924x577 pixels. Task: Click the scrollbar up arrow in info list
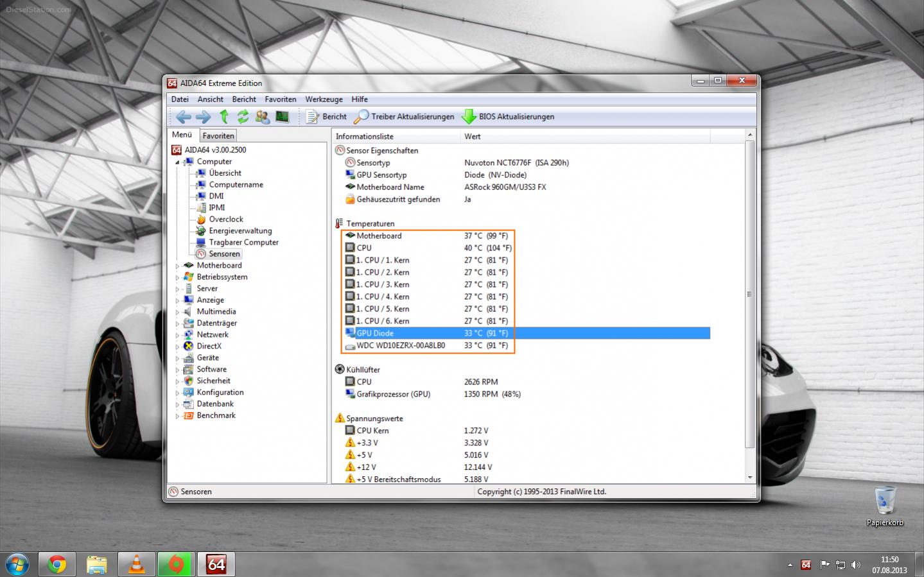coord(749,135)
